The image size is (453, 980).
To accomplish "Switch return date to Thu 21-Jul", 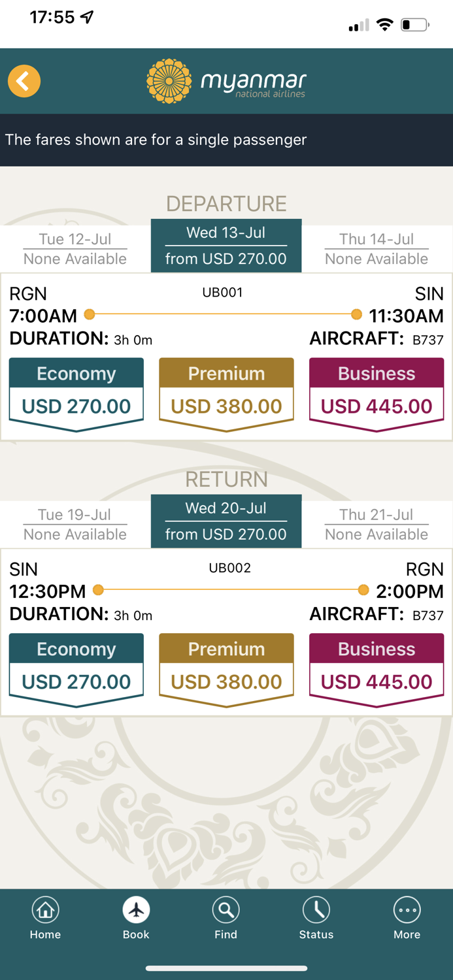I will (377, 523).
